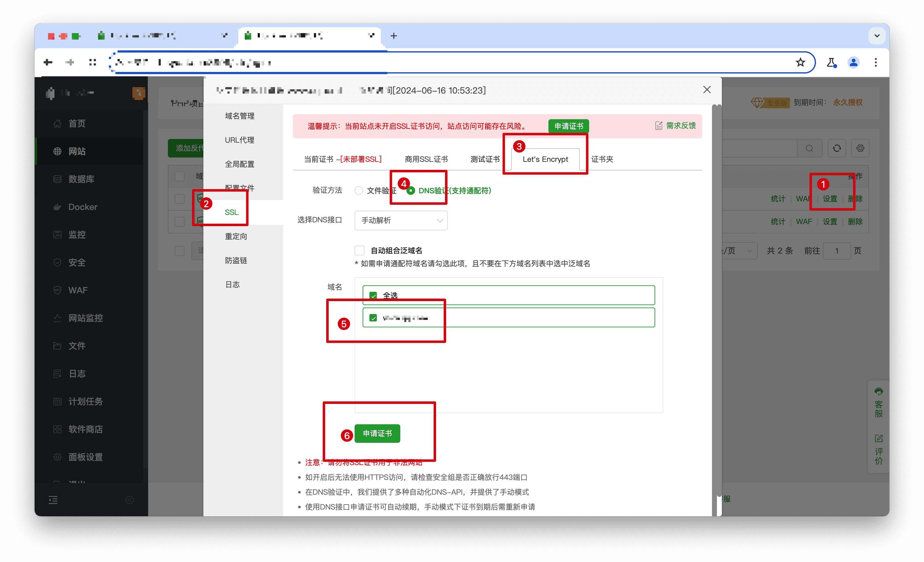Screen dimensions: 924x562
Task: Click 永久授权 license link
Action: pos(847,103)
